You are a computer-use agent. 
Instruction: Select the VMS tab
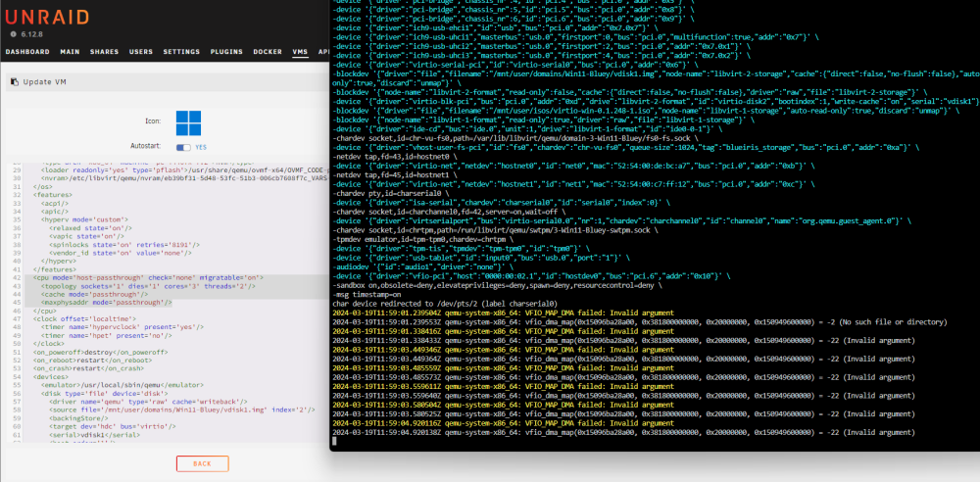(x=301, y=52)
